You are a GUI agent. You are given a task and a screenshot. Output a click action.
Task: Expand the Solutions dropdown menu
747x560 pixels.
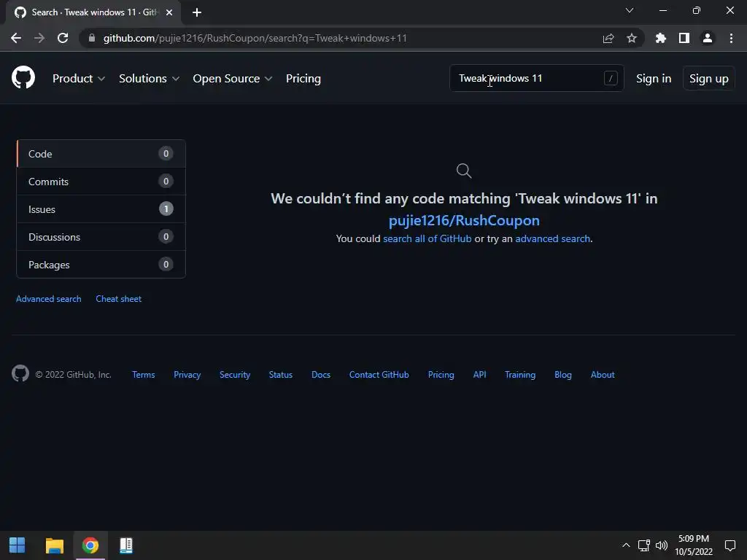click(x=149, y=79)
